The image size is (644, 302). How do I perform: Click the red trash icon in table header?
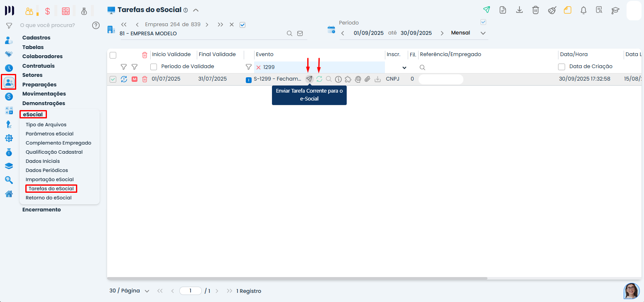pos(144,55)
